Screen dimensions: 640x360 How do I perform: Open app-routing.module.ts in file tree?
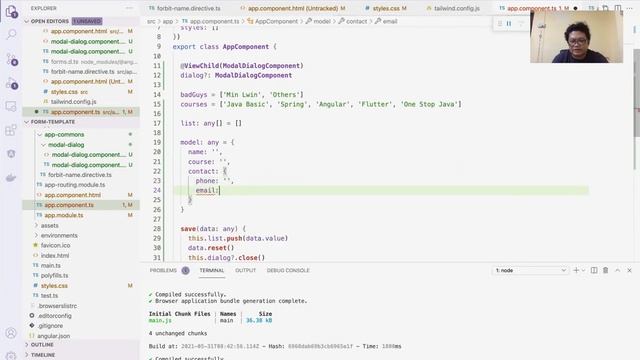coord(75,185)
